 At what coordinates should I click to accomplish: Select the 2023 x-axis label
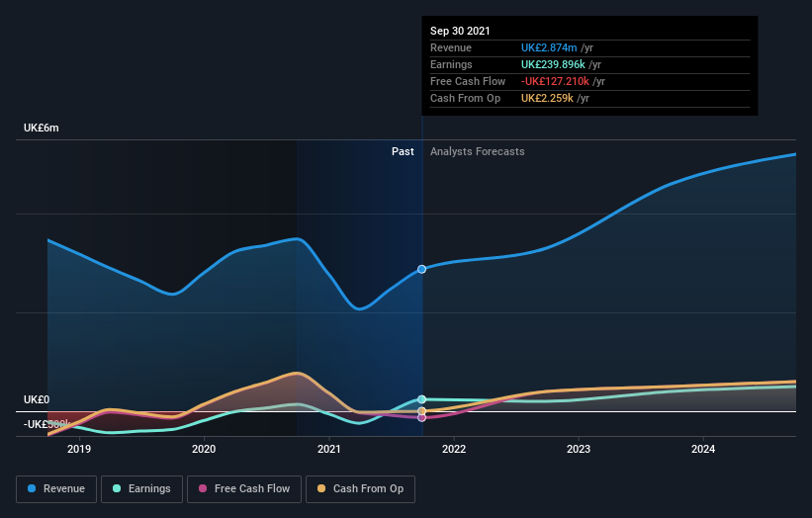579,449
